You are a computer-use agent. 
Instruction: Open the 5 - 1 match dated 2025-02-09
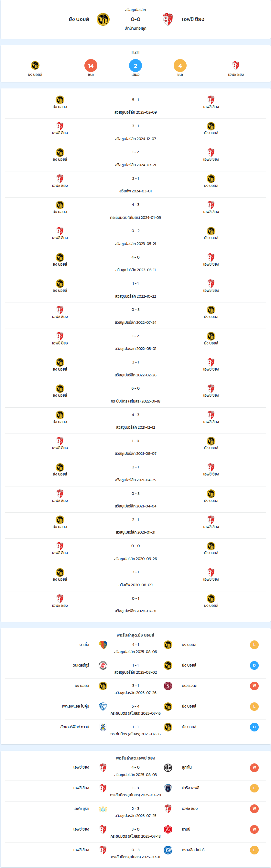point(135,106)
